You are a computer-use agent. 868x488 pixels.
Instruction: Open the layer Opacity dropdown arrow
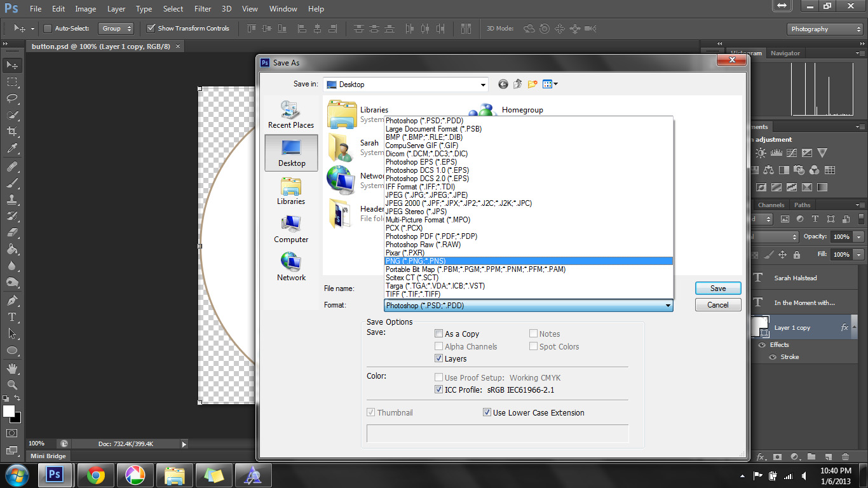click(859, 236)
